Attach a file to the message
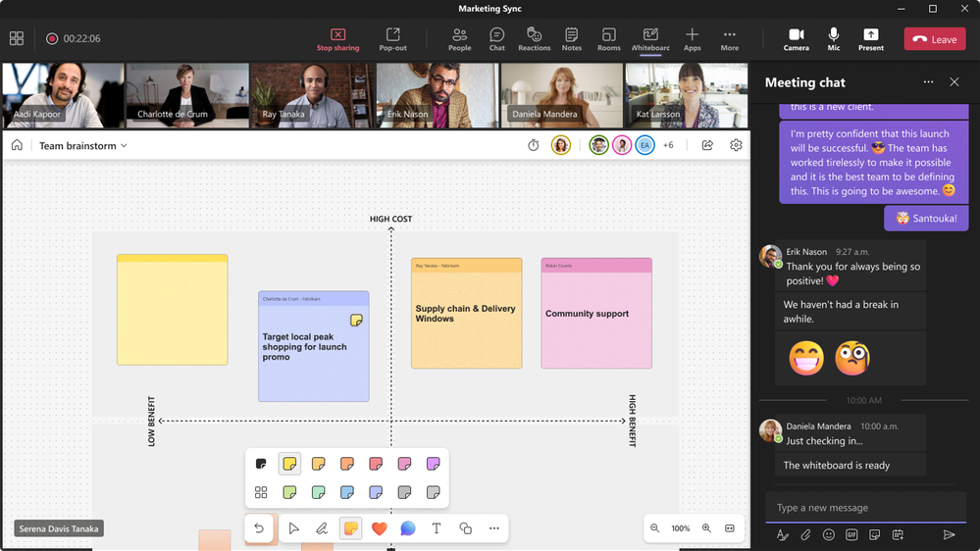This screenshot has width=980, height=551. coord(805,534)
